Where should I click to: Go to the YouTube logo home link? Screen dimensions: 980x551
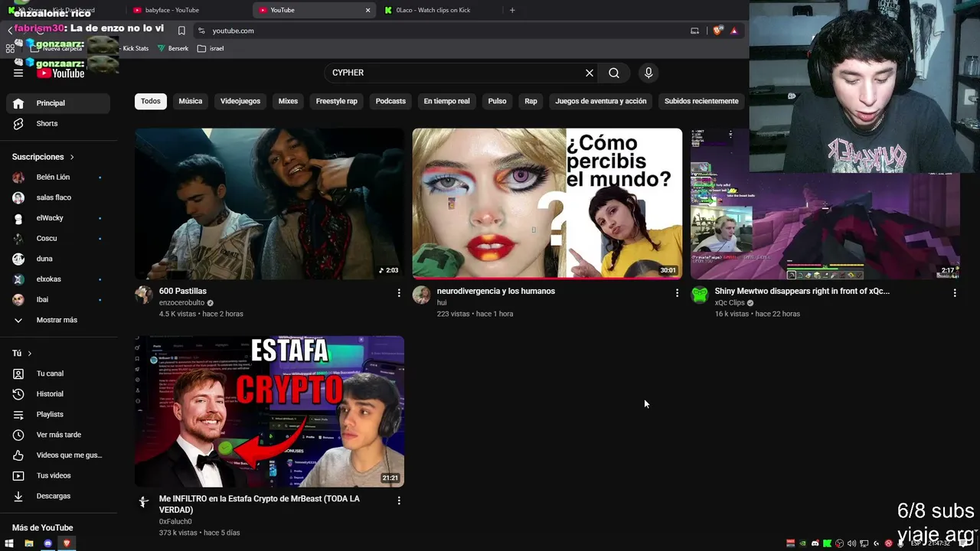[x=60, y=73]
